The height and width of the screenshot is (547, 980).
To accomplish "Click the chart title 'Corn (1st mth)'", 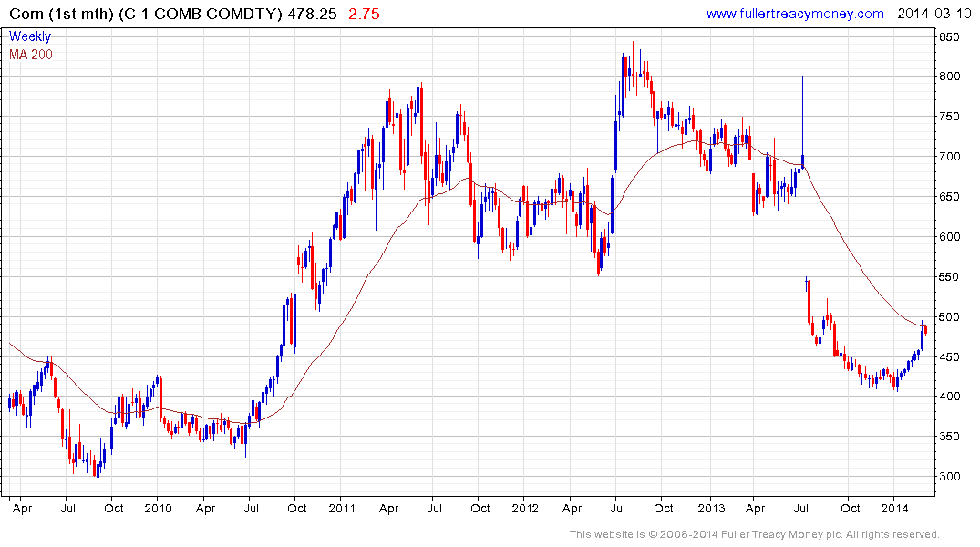I will tap(61, 14).
